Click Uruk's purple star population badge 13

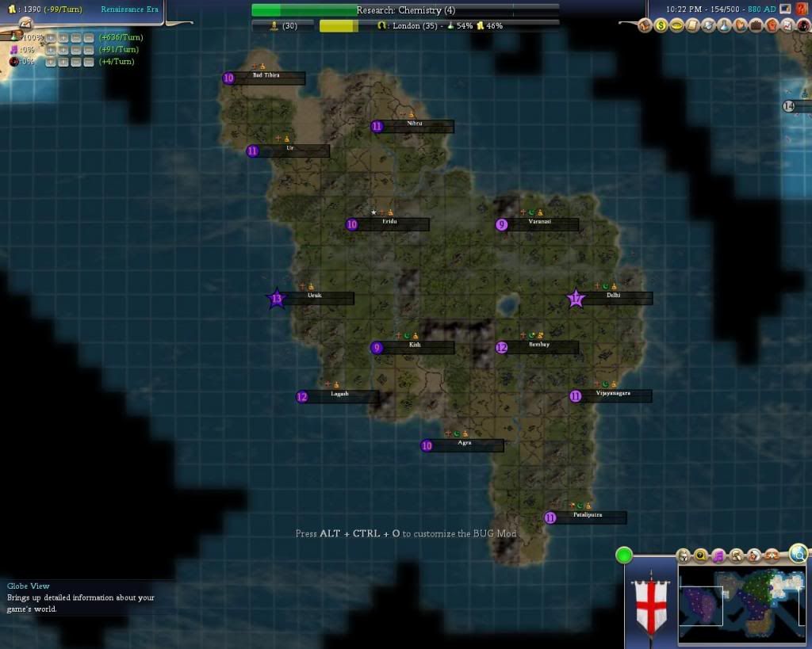(277, 298)
